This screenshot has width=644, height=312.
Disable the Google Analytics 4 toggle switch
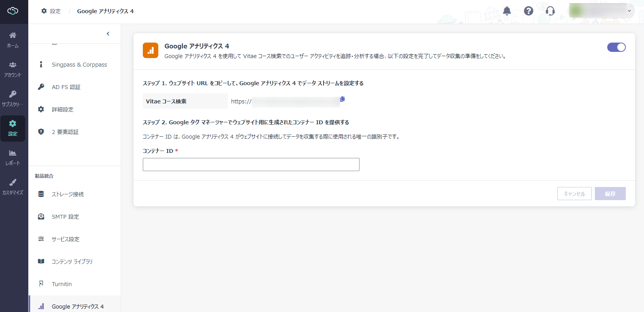point(617,47)
